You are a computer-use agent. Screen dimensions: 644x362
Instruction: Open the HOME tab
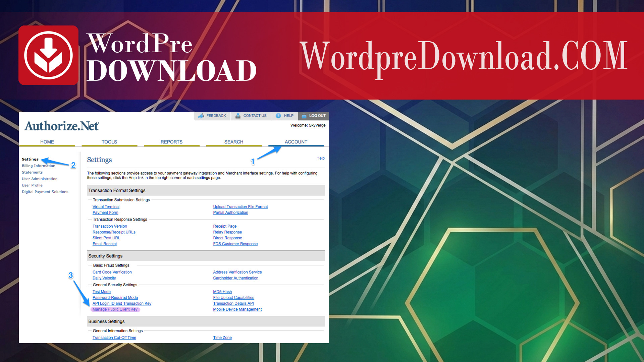point(47,142)
